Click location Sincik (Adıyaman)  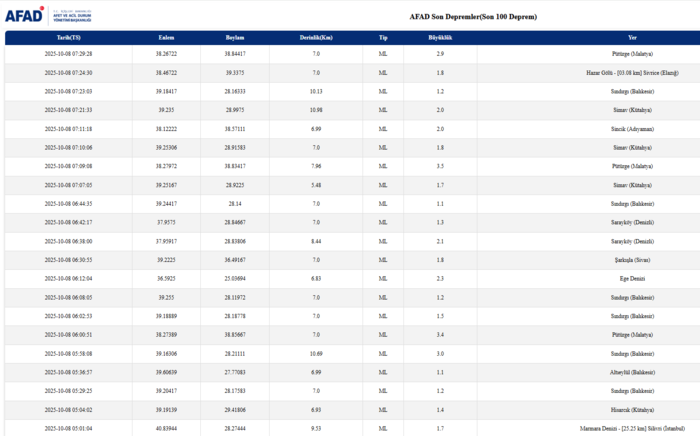[632, 129]
